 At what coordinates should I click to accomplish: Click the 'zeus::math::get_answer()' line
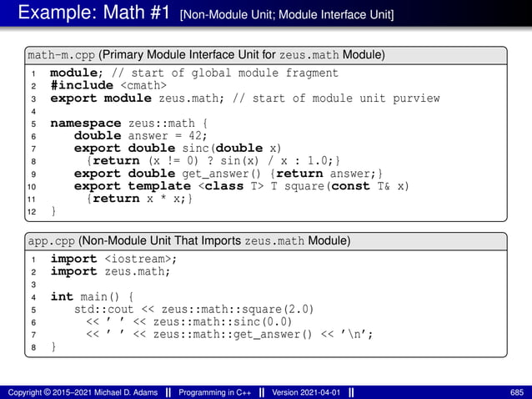tap(229, 335)
